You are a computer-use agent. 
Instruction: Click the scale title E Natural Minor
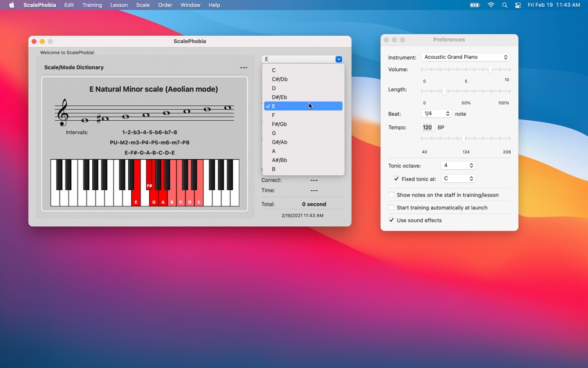click(153, 89)
